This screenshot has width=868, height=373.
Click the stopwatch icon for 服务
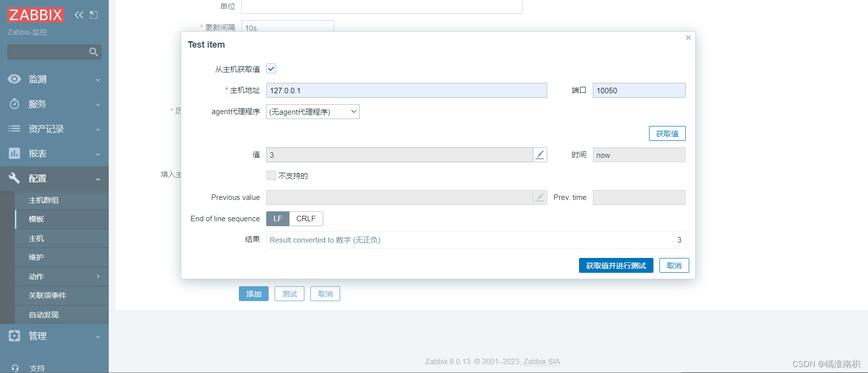[14, 104]
